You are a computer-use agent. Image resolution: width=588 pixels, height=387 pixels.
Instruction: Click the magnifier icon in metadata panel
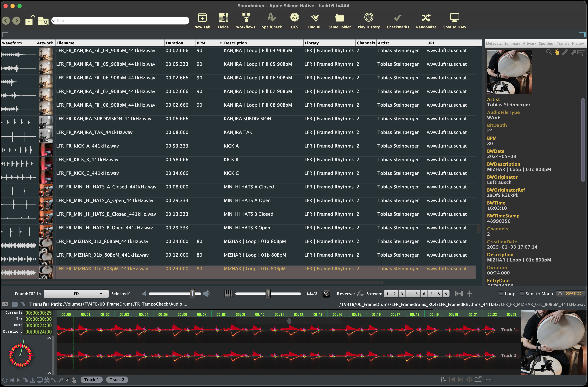coord(549,52)
